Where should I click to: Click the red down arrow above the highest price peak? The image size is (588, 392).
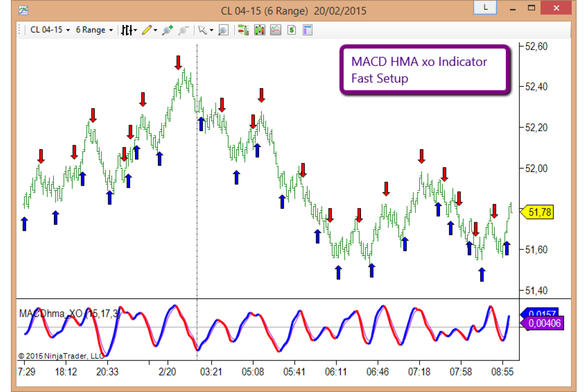pos(178,62)
